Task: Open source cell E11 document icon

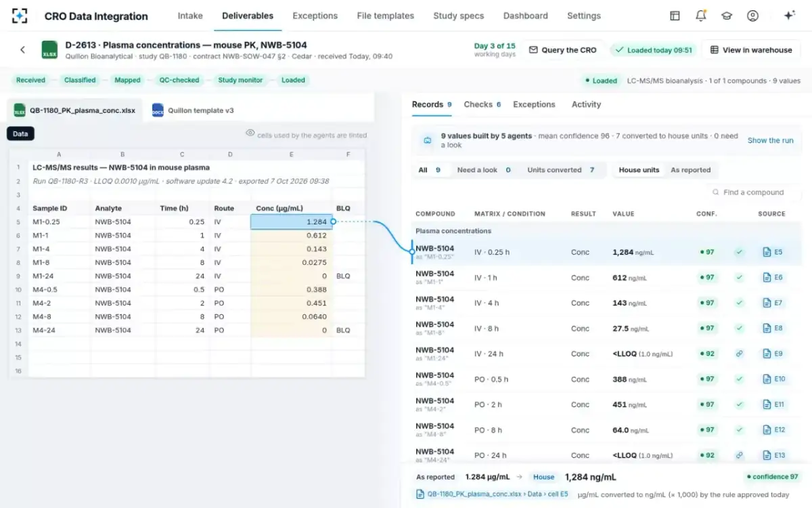Action: pyautogui.click(x=767, y=404)
